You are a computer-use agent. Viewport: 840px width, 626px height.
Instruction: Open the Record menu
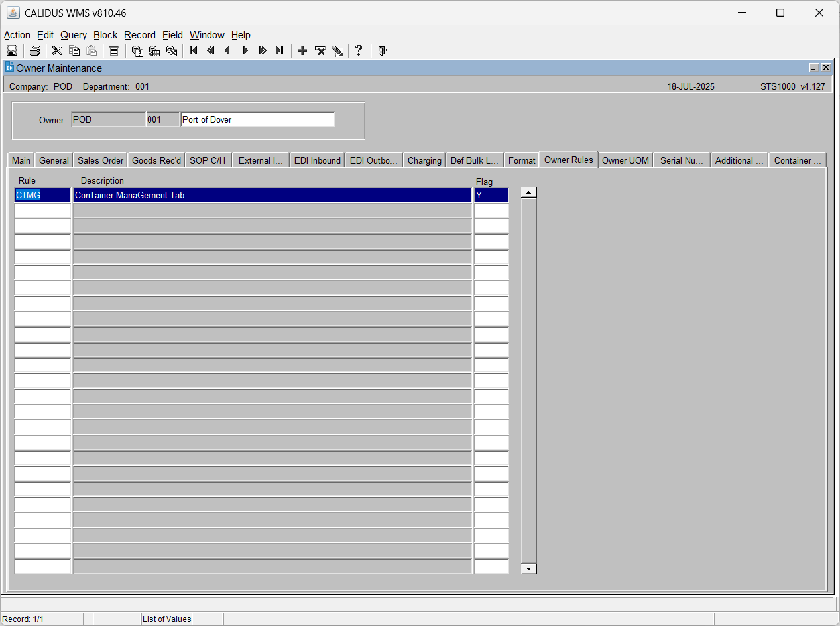[x=140, y=35]
